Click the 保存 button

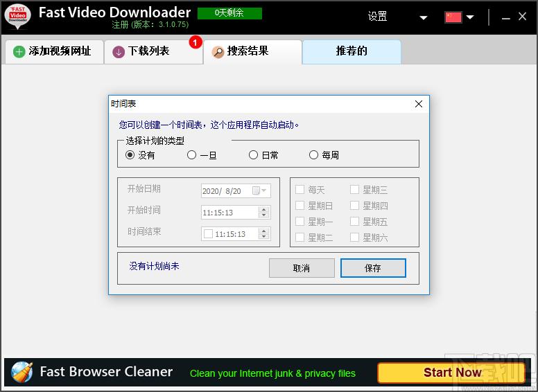click(373, 268)
